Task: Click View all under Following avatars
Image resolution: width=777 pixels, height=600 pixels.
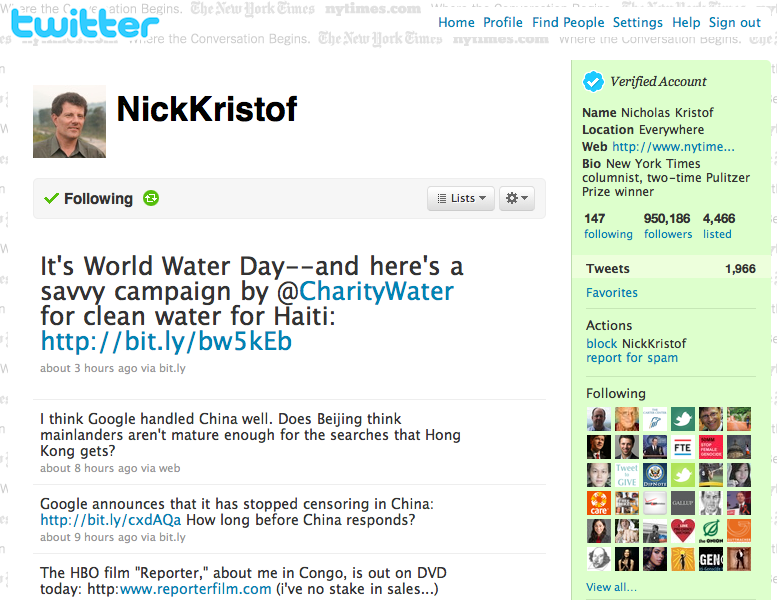Action: point(611,587)
